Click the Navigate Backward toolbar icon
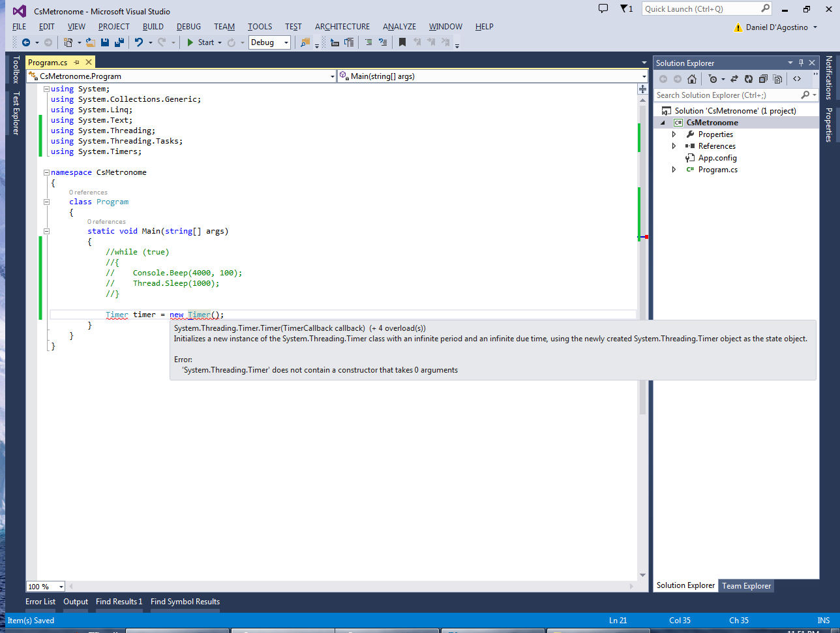Image resolution: width=840 pixels, height=633 pixels. click(26, 42)
